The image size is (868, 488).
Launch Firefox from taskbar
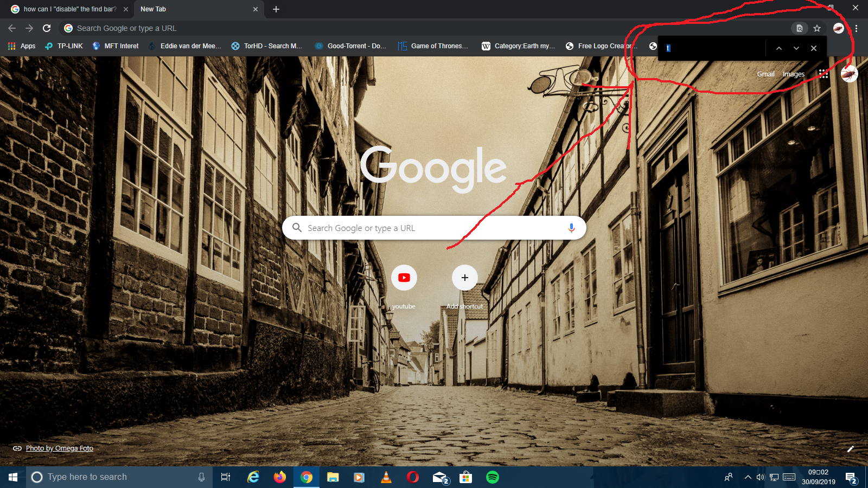pyautogui.click(x=279, y=477)
